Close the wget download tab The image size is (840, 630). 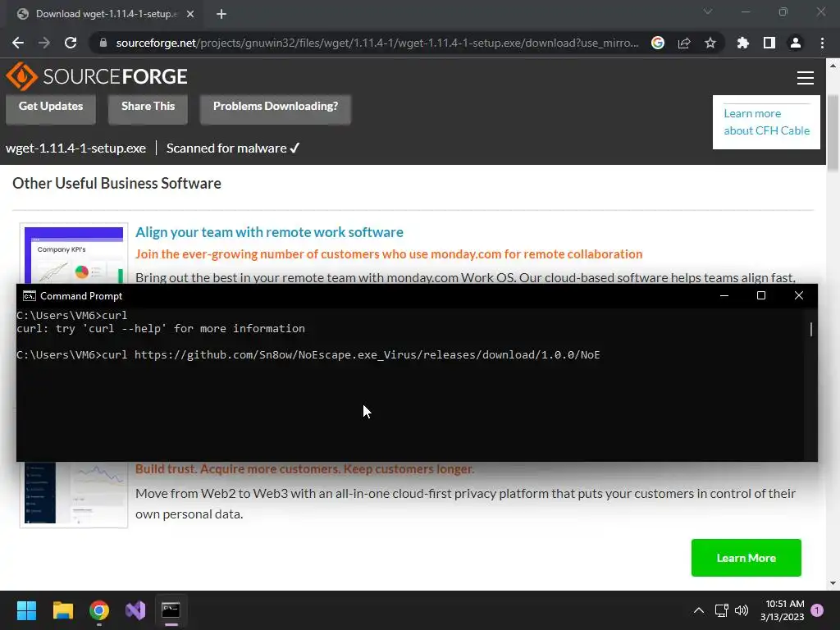click(190, 14)
